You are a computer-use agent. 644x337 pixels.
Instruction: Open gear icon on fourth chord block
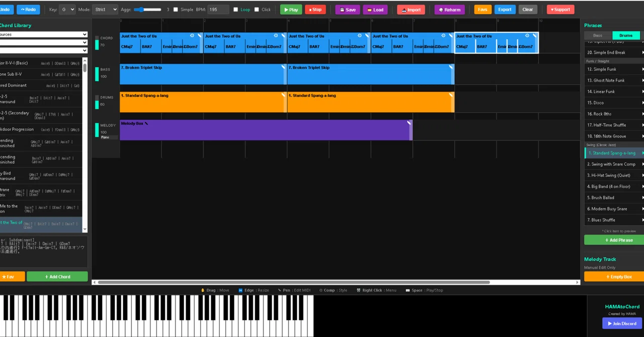pyautogui.click(x=443, y=36)
